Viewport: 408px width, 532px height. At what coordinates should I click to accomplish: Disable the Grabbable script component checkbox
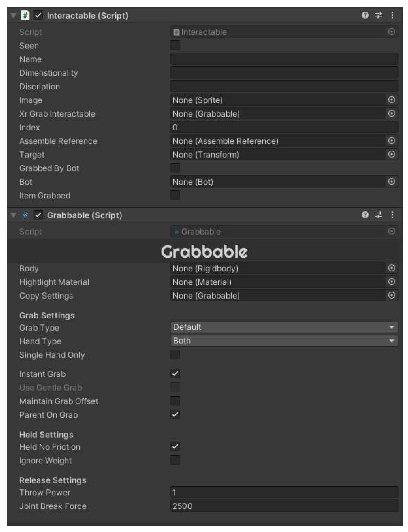coord(38,215)
